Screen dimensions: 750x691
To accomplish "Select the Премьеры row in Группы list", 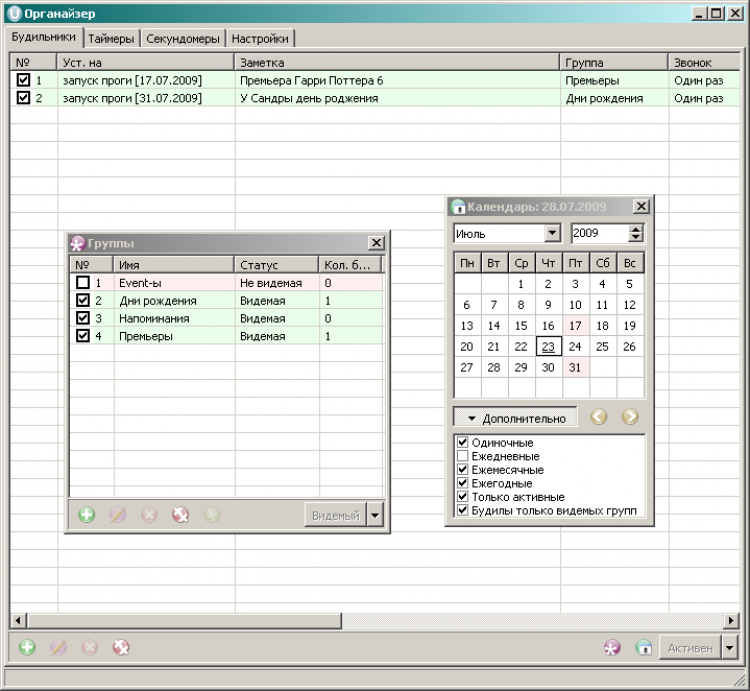I will point(226,336).
